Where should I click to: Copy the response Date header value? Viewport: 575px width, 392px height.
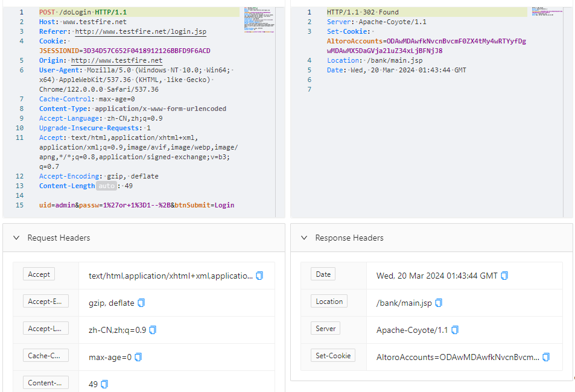point(504,276)
